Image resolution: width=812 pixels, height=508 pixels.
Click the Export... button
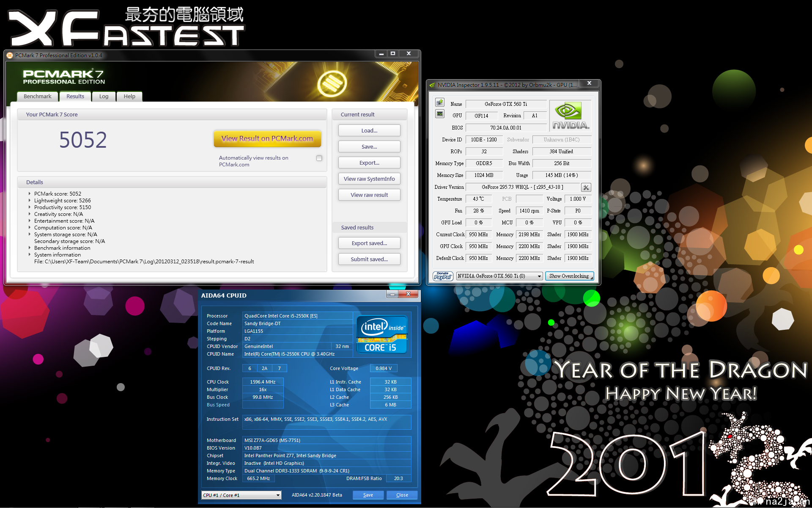[x=369, y=163]
